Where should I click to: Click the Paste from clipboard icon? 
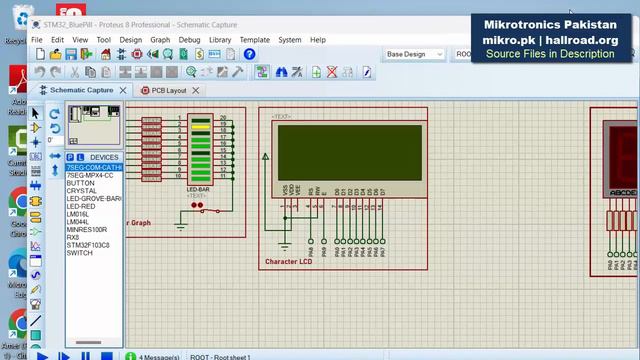[x=106, y=72]
